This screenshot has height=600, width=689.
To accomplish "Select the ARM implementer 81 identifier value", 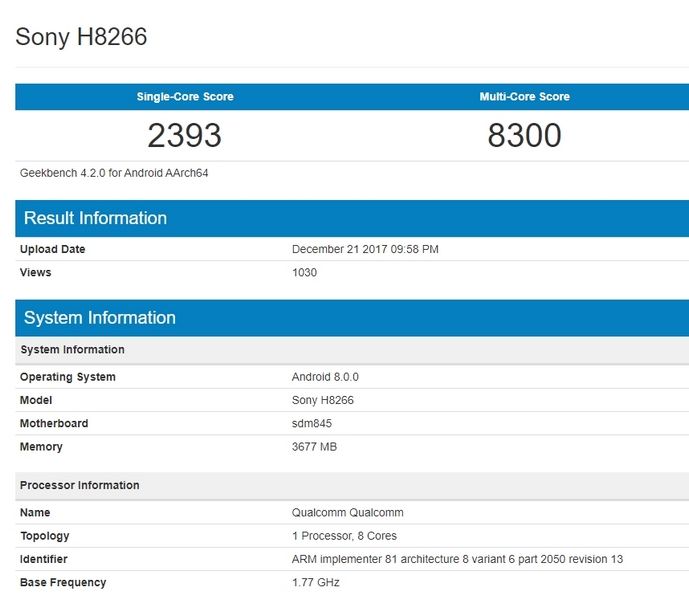I will click(x=457, y=560).
